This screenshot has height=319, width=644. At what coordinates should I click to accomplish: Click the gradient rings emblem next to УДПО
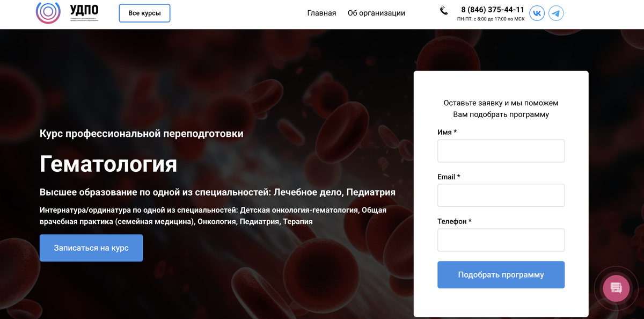coord(49,11)
